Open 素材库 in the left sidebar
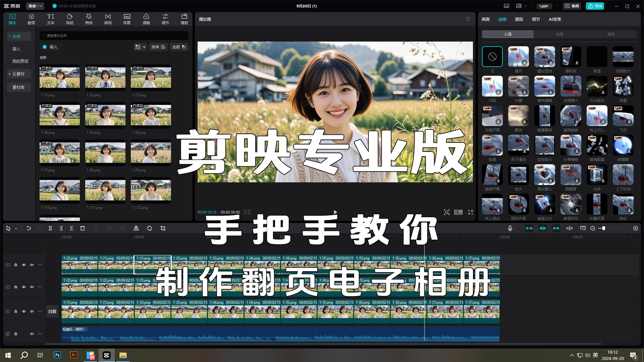 [x=19, y=87]
